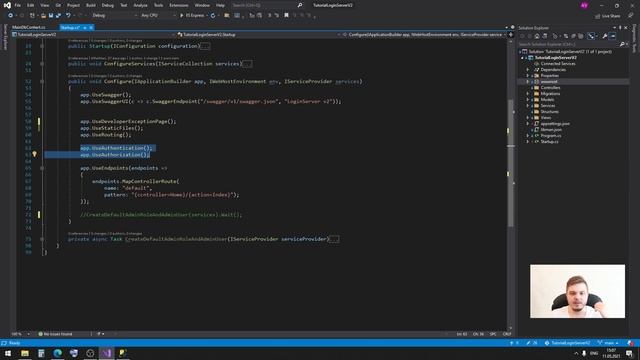Select the Views folder
The height and width of the screenshot is (360, 640).
coord(545,118)
